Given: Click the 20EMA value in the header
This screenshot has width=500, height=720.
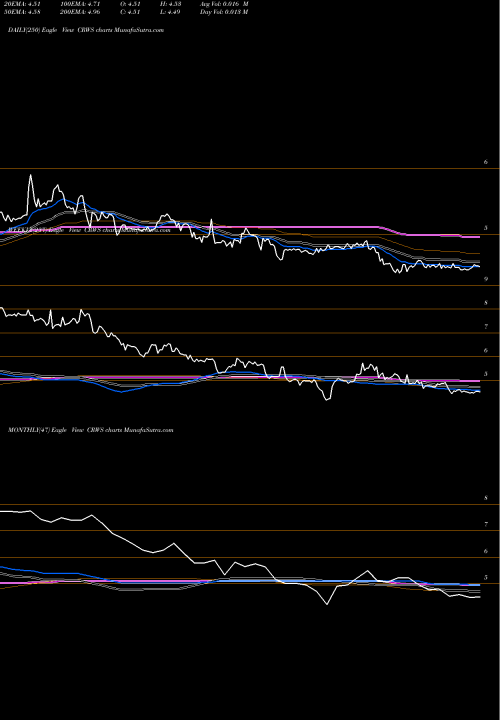Looking at the screenshot, I should (x=21, y=4).
